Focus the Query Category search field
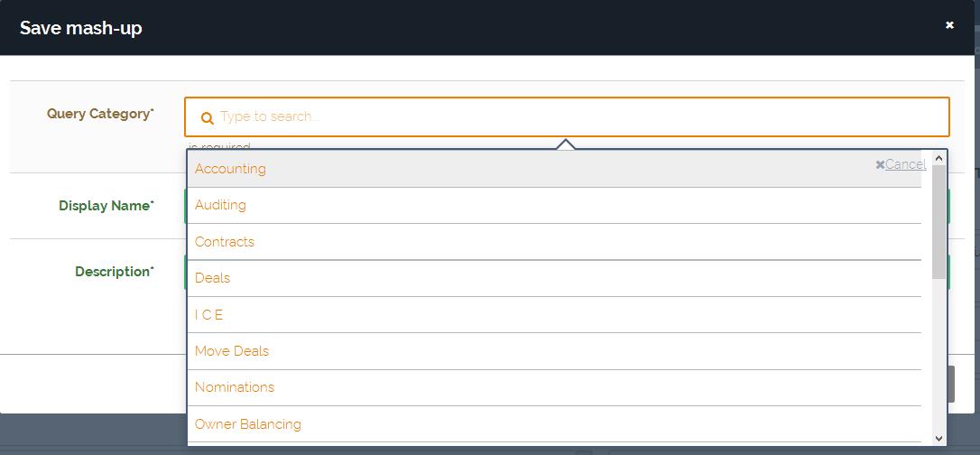Image resolution: width=980 pixels, height=455 pixels. click(x=578, y=116)
